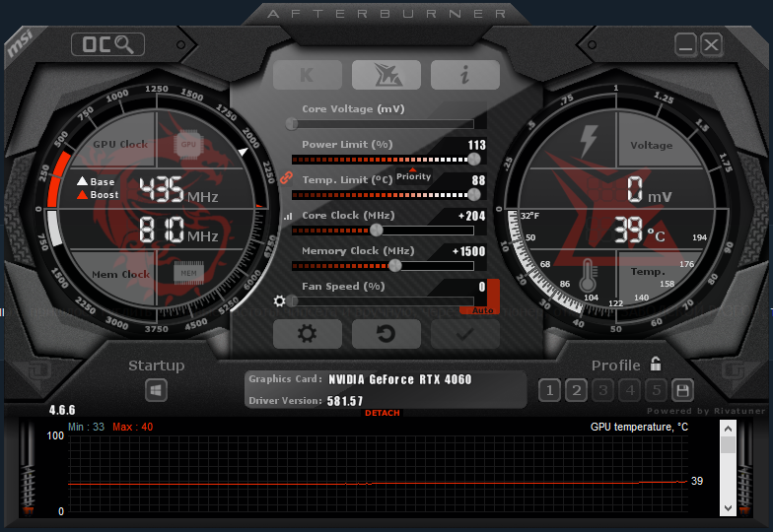This screenshot has height=532, width=773.
Task: Click the Core Clock value +204
Action: pyautogui.click(x=471, y=216)
